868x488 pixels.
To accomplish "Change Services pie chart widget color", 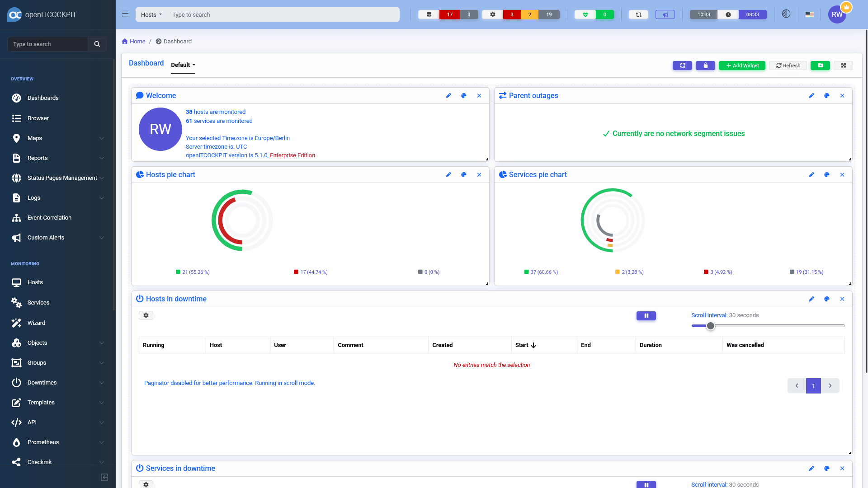I will pyautogui.click(x=827, y=175).
